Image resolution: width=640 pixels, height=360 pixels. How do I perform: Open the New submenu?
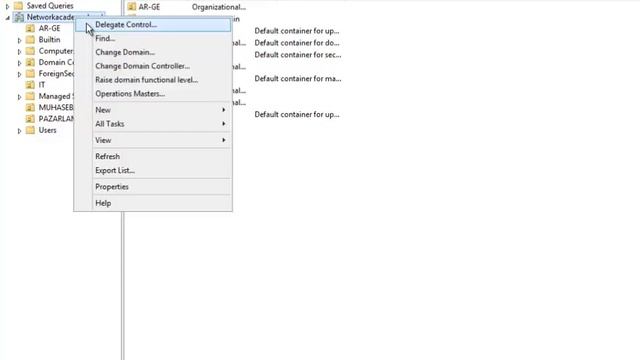(153, 110)
